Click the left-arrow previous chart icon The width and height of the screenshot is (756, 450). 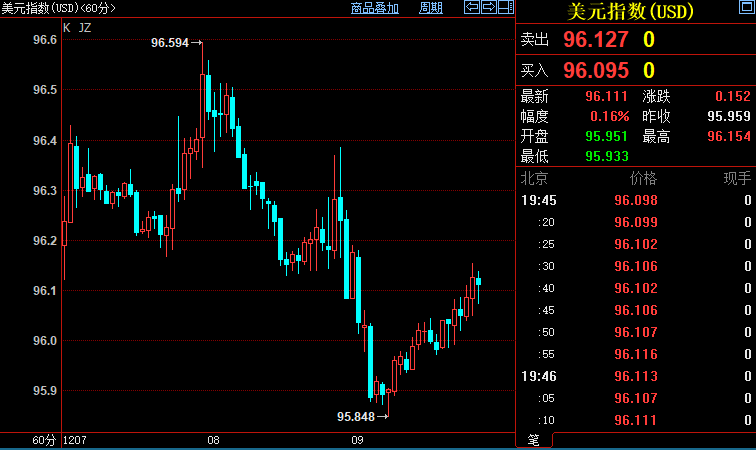[472, 8]
